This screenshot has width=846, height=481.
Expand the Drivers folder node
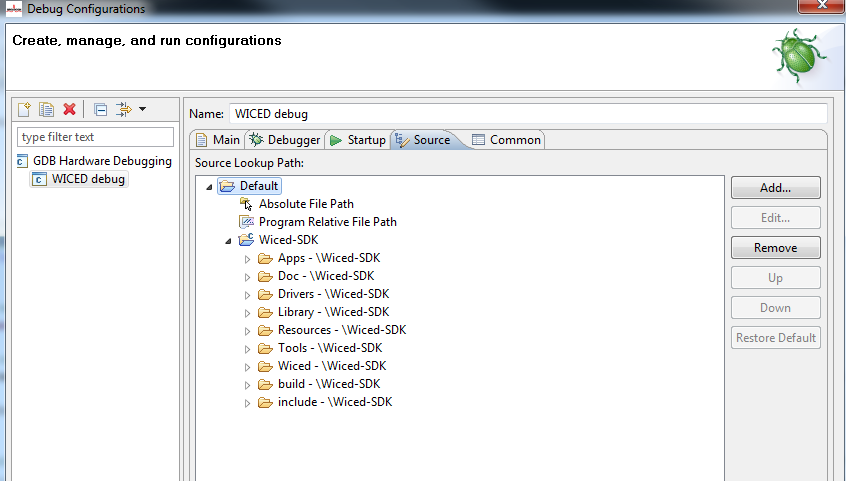[247, 295]
